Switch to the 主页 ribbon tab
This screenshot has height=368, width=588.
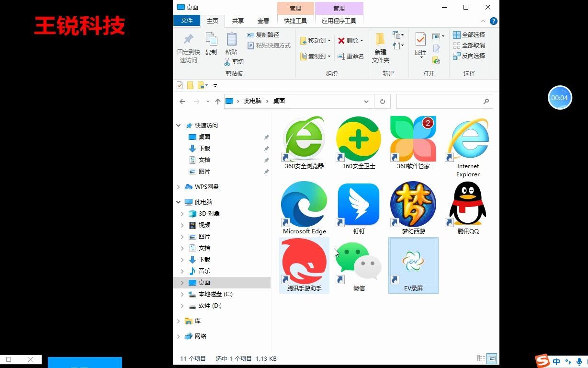[x=213, y=21]
